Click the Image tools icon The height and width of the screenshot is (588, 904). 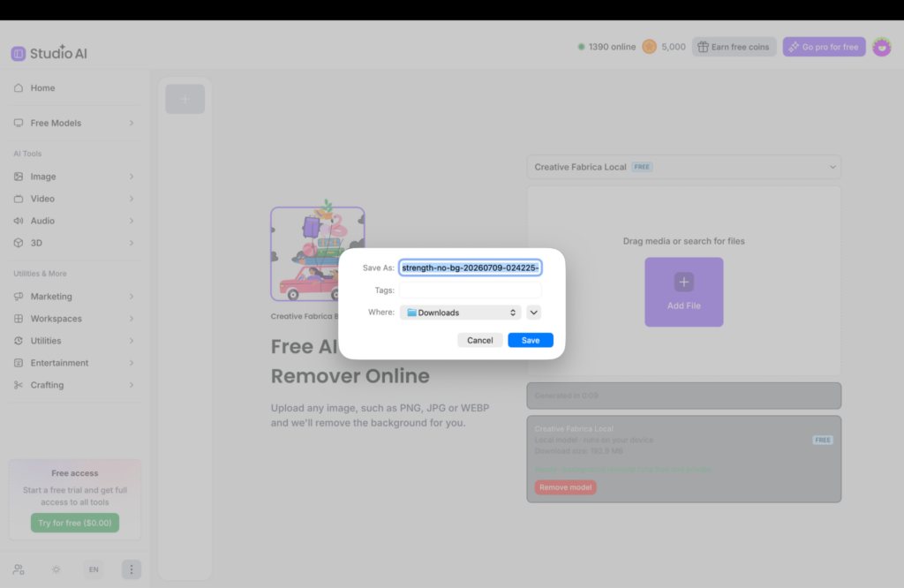click(x=19, y=177)
